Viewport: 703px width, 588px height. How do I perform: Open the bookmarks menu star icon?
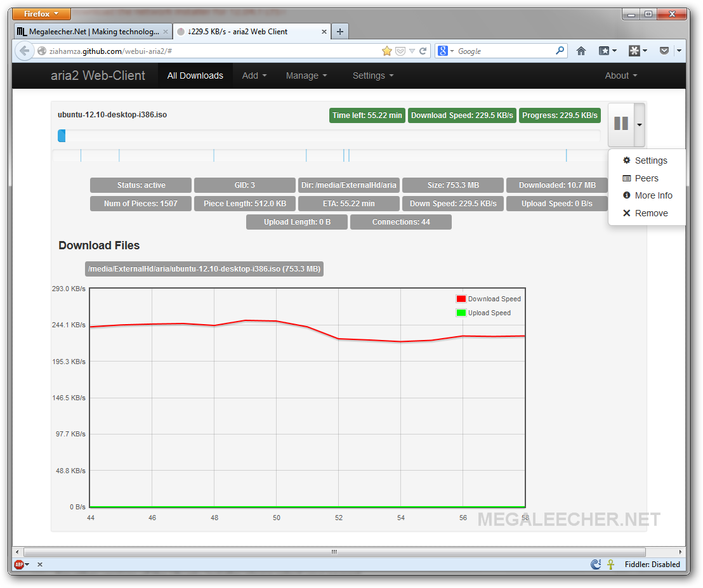click(x=607, y=51)
